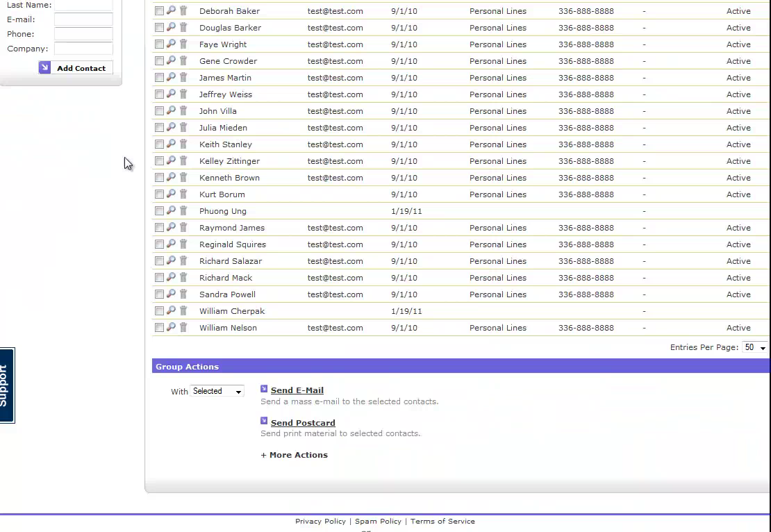The image size is (771, 532).
Task: Click Personal Lines in Keith Stanley row
Action: [x=497, y=144]
